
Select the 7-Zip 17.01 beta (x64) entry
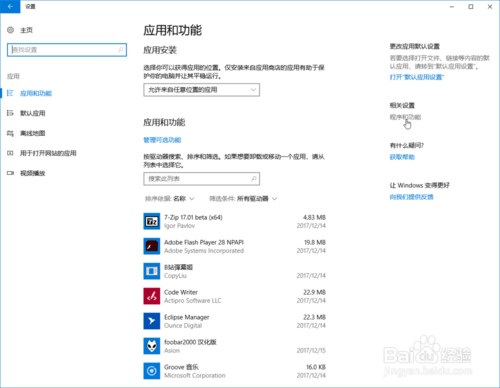point(234,221)
